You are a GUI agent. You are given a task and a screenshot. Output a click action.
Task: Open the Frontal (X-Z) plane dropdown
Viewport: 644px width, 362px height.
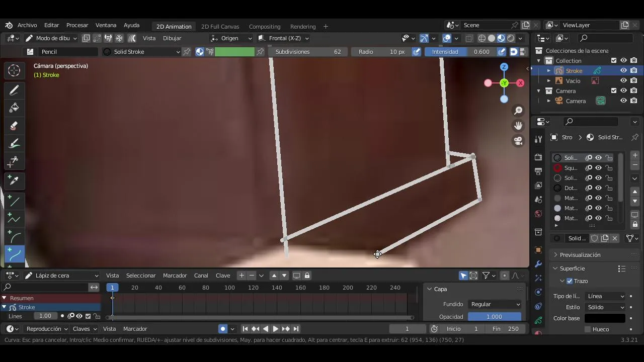click(x=283, y=38)
